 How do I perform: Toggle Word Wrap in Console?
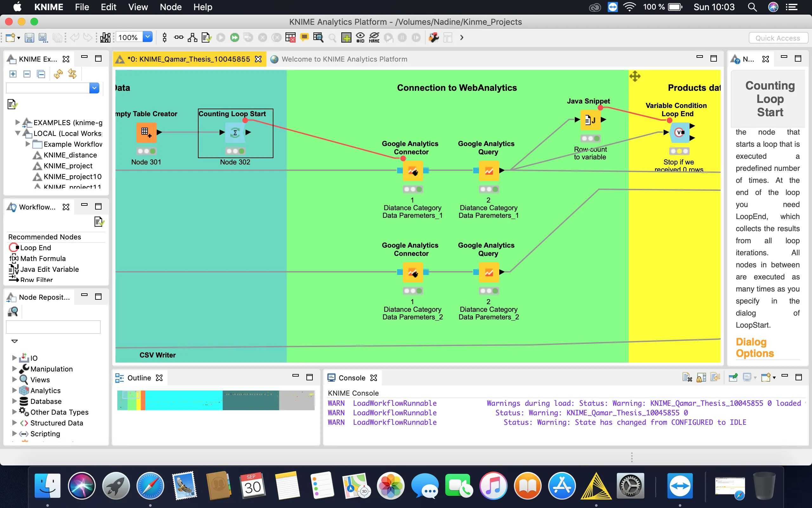pos(715,378)
